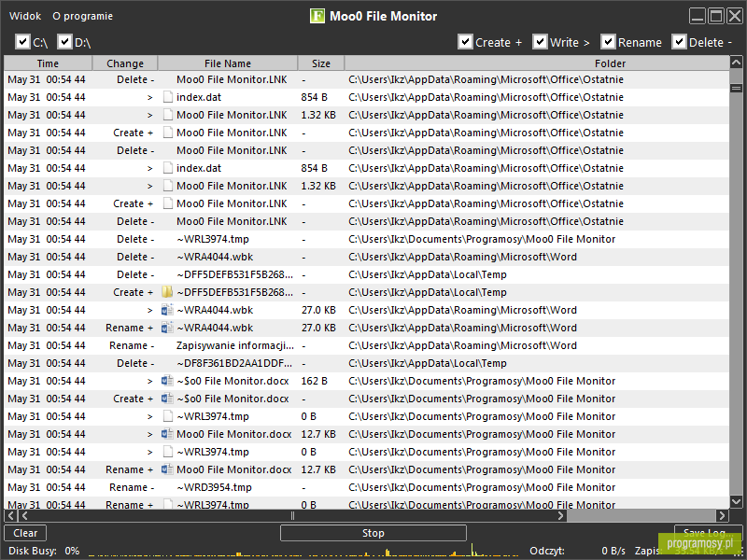Open the Widok menu
The width and height of the screenshot is (747, 560).
25,16
